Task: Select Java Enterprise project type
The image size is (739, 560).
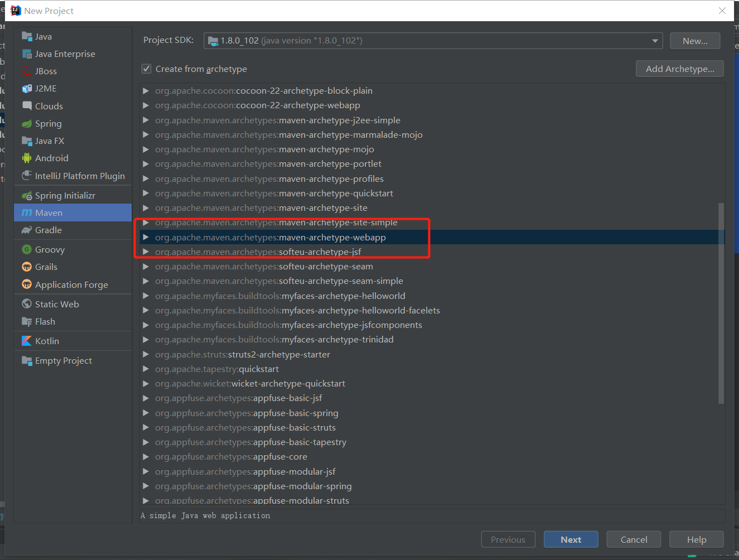Action: pyautogui.click(x=65, y=54)
